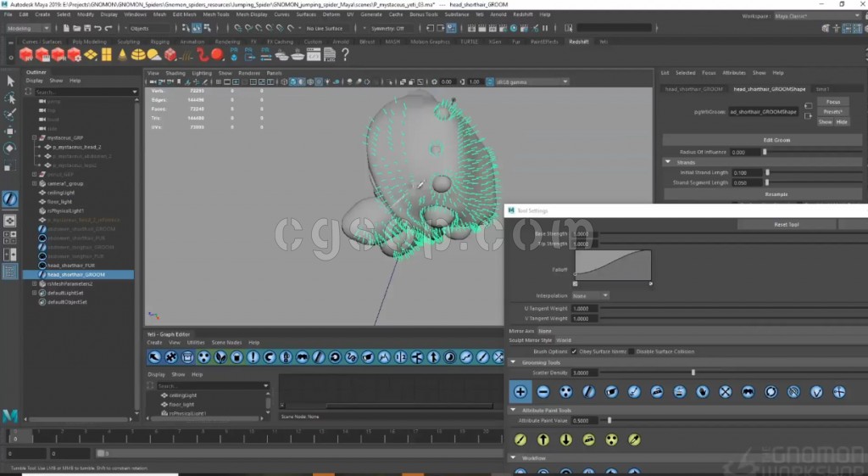Viewport: 868px width, 476px height.
Task: Enable the Disable Surface Collision checkbox
Action: pyautogui.click(x=631, y=351)
